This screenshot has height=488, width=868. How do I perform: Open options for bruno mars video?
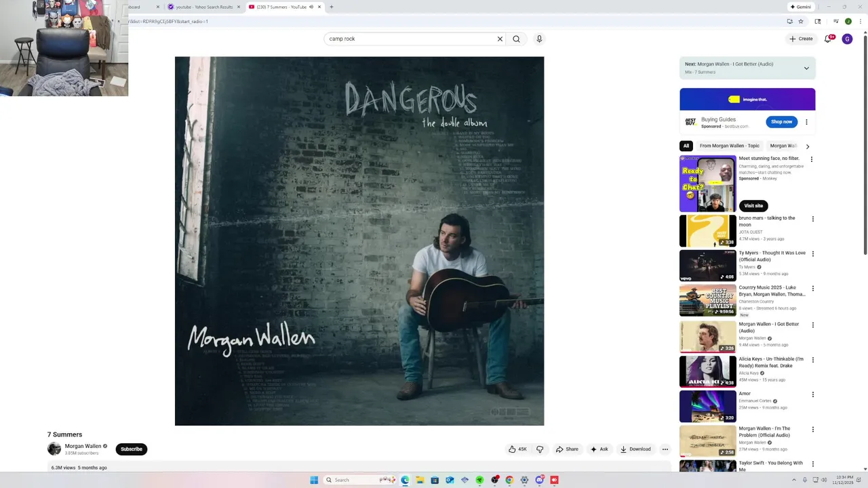(x=812, y=219)
